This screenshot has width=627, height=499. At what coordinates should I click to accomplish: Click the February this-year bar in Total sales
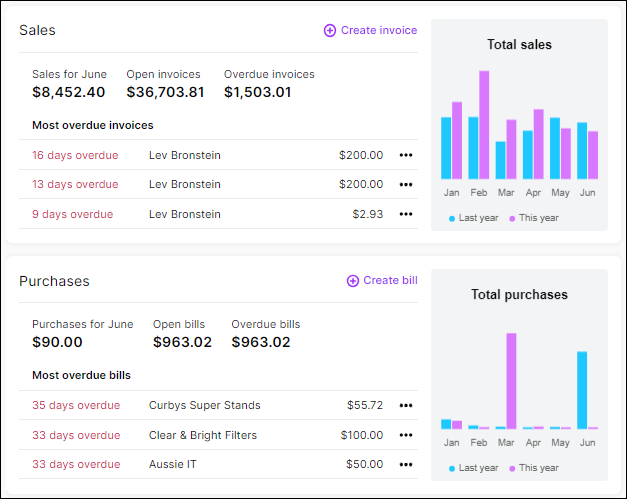pos(484,124)
